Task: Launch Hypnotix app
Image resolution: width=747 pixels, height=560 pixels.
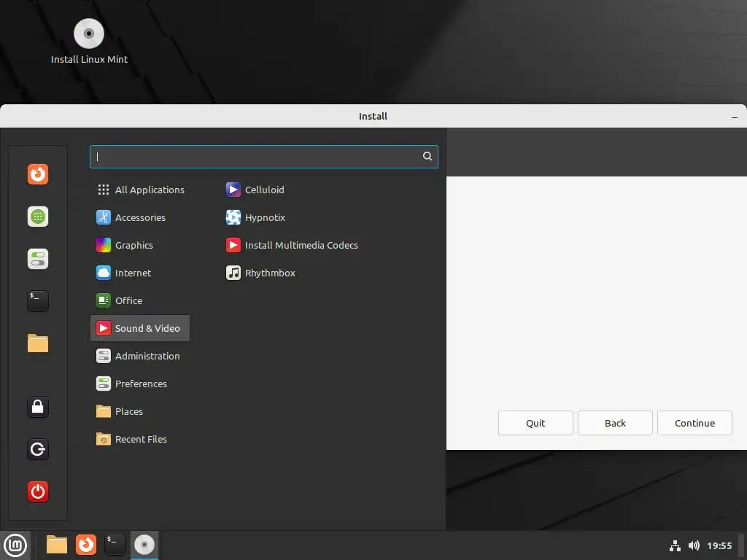Action: coord(255,217)
